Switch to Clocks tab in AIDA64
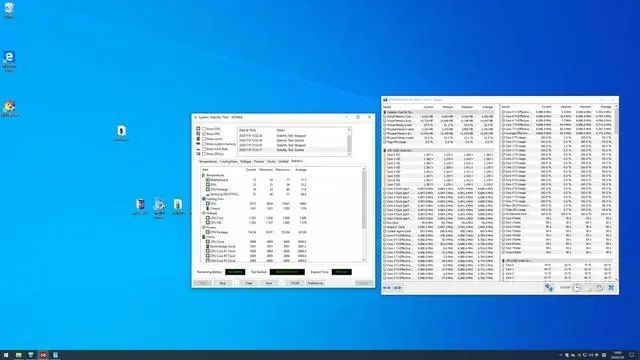Viewport: 640px width, 360px height. 271,162
